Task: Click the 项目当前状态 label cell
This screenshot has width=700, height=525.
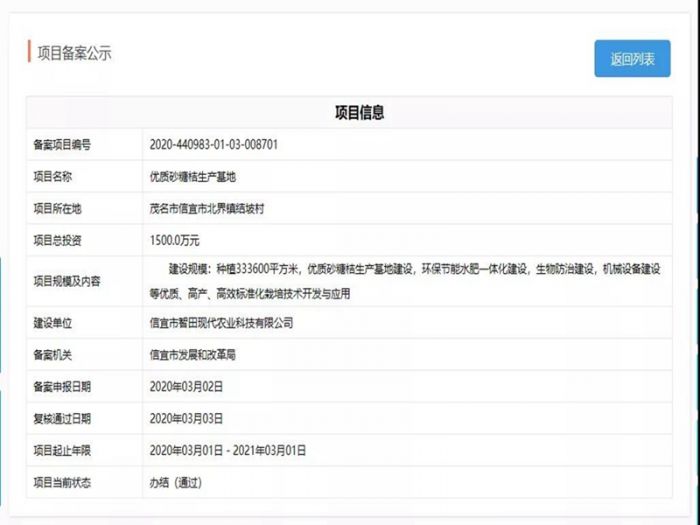Action: point(84,483)
